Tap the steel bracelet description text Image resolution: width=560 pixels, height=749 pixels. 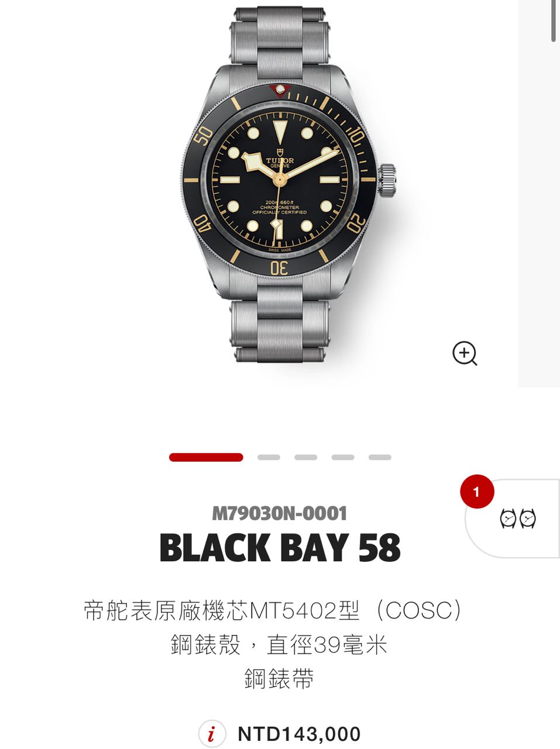[x=280, y=679]
